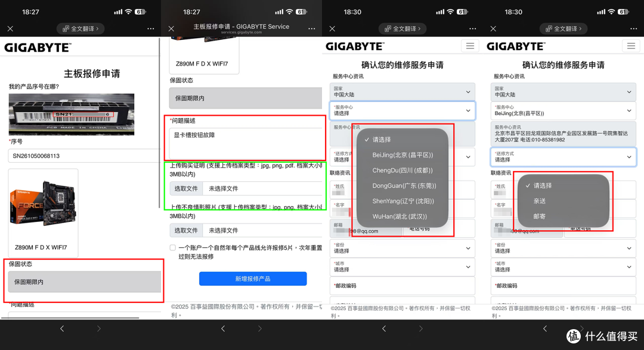Screen dimensions: 644x350
Task: Click 选取文件 under 上传不良情形照片
Action: [x=186, y=231]
